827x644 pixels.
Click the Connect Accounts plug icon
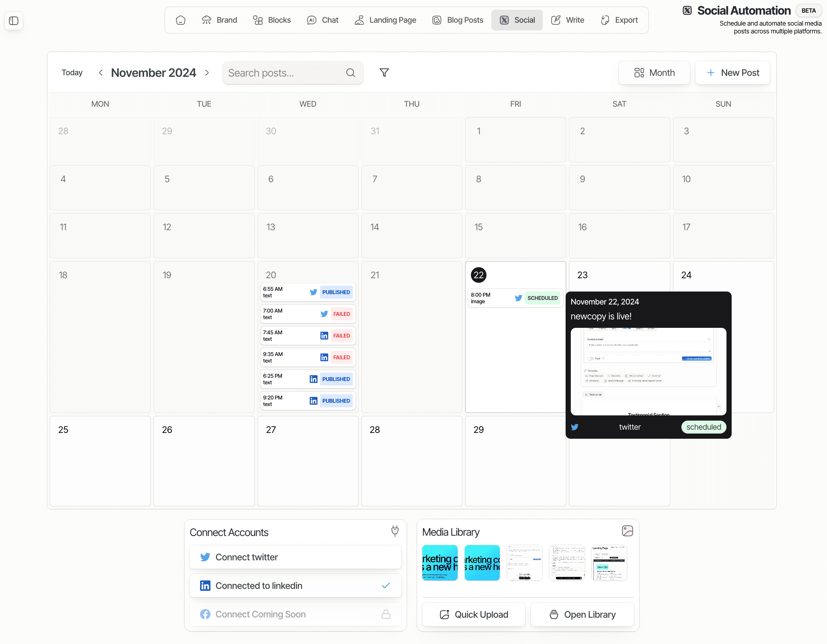pyautogui.click(x=395, y=530)
